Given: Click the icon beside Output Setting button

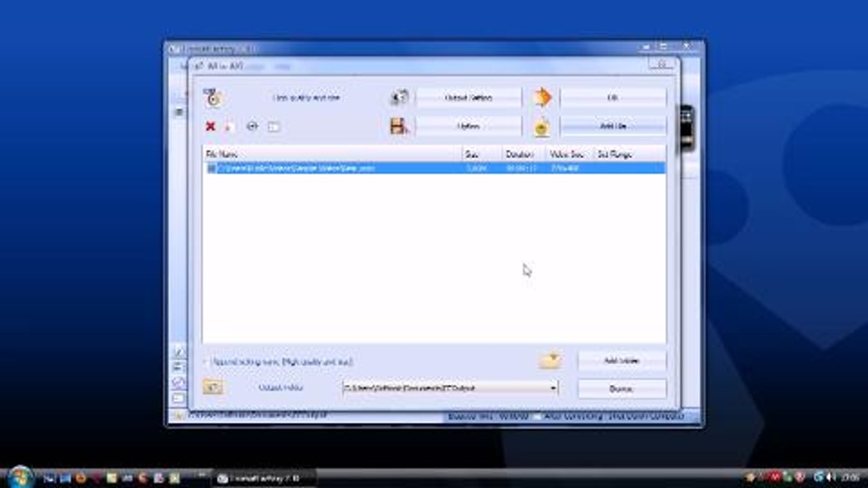Looking at the screenshot, I should pyautogui.click(x=399, y=98).
